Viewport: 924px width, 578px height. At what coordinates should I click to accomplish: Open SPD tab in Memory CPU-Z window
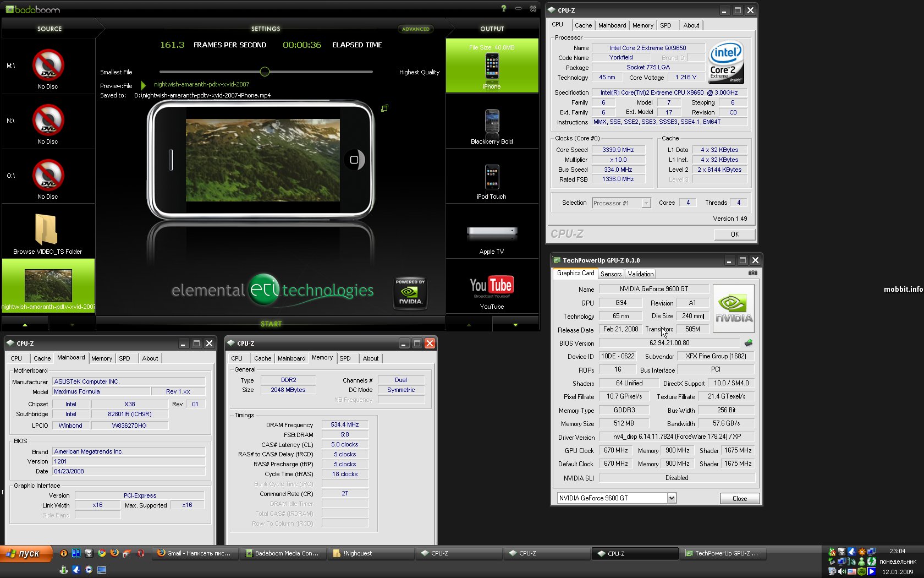(345, 358)
